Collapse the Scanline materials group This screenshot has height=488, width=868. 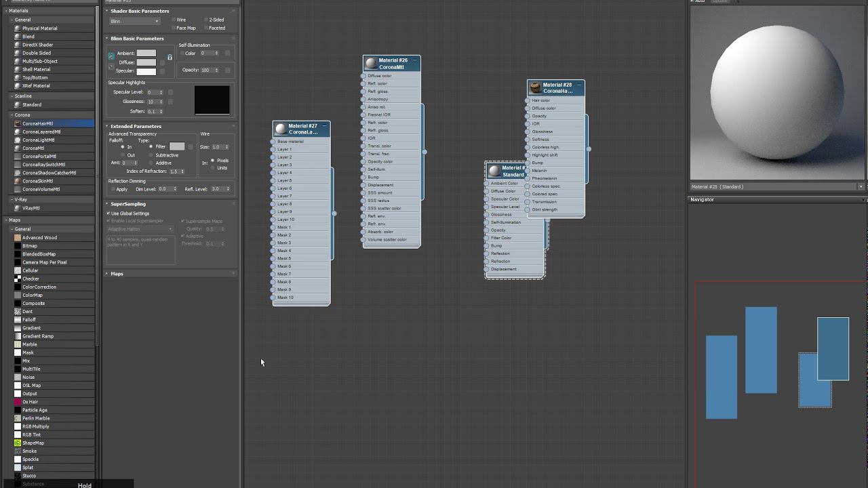12,96
